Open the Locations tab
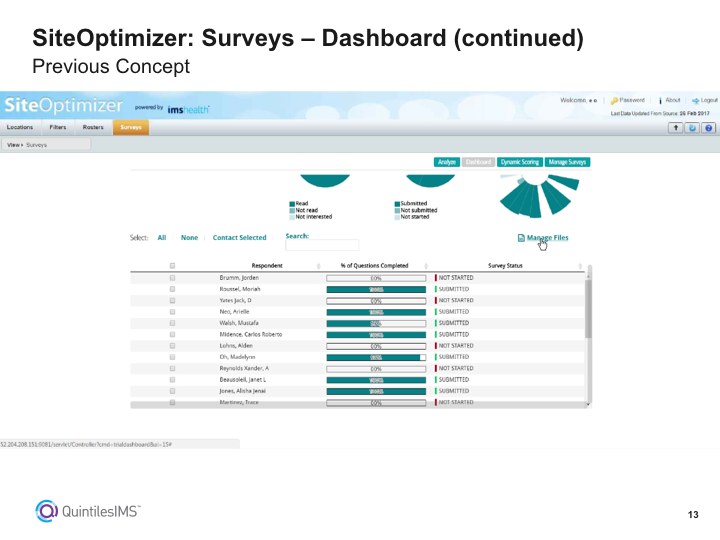Viewport: 720px width, 540px height. click(20, 127)
